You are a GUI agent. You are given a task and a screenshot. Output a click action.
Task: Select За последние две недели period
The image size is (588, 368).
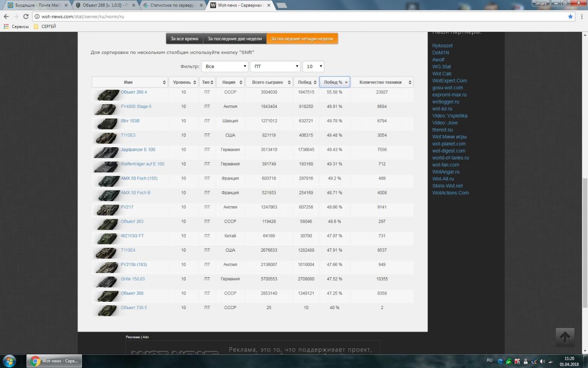click(235, 39)
